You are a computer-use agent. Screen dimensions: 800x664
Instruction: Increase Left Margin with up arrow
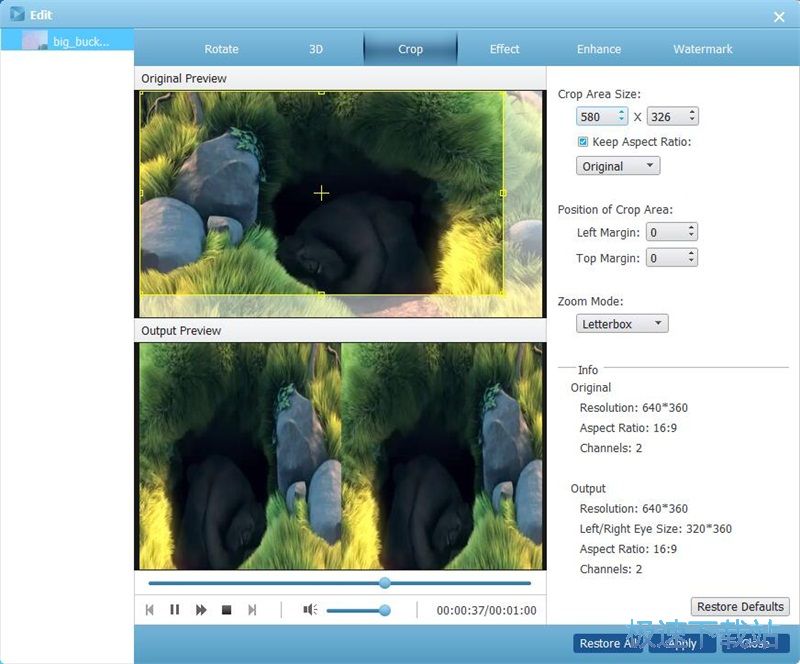pos(691,228)
